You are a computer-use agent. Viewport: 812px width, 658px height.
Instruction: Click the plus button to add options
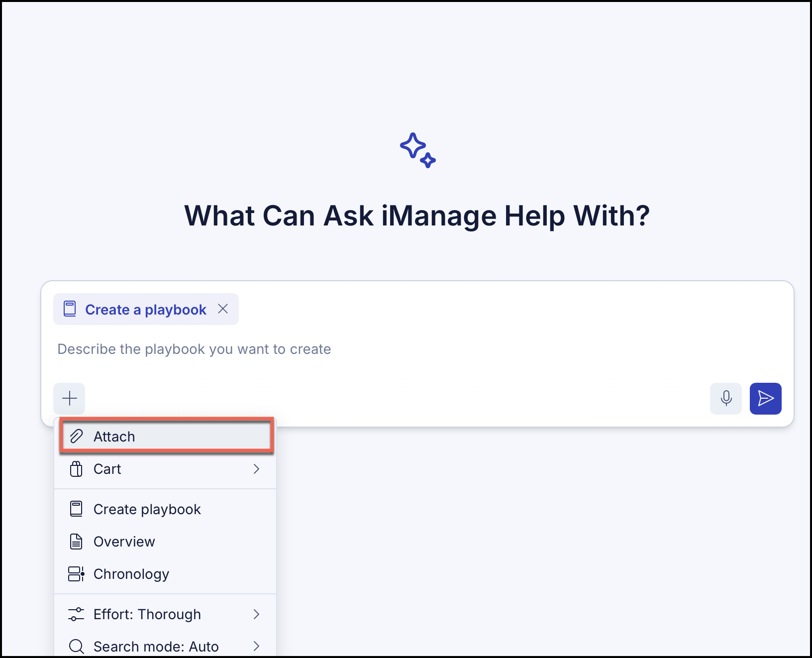point(69,398)
